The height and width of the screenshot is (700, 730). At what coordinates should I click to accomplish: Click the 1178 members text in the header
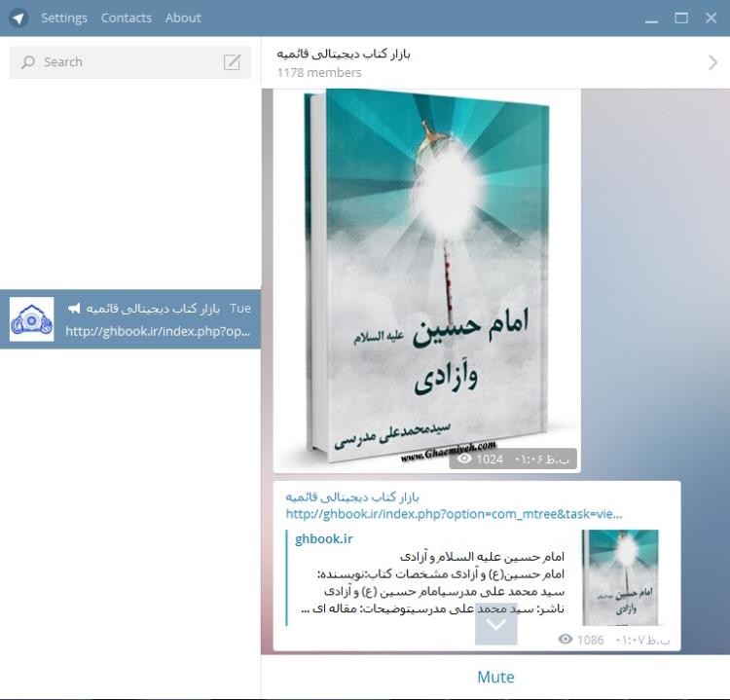(x=319, y=73)
